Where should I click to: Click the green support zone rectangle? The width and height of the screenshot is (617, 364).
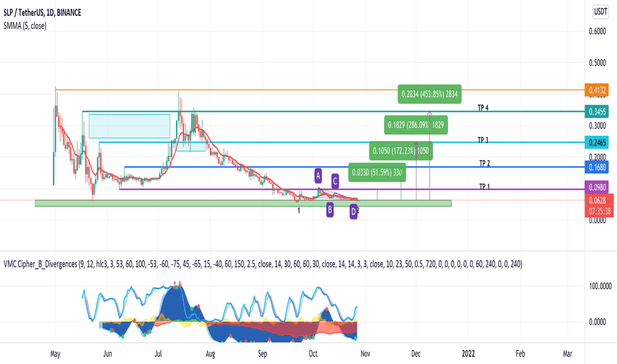point(243,203)
